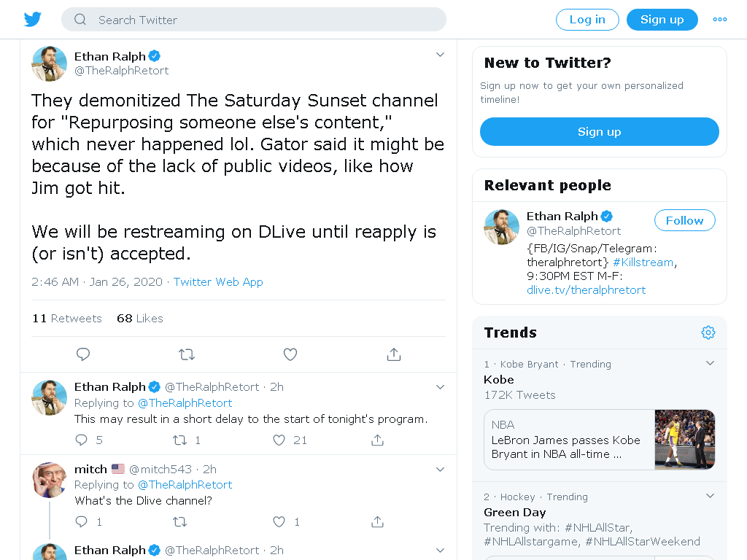Like the main tweet with heart icon

pos(290,354)
